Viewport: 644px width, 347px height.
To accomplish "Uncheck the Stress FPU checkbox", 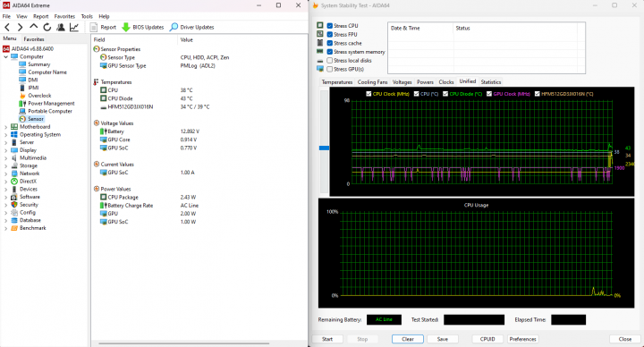I will coord(329,35).
